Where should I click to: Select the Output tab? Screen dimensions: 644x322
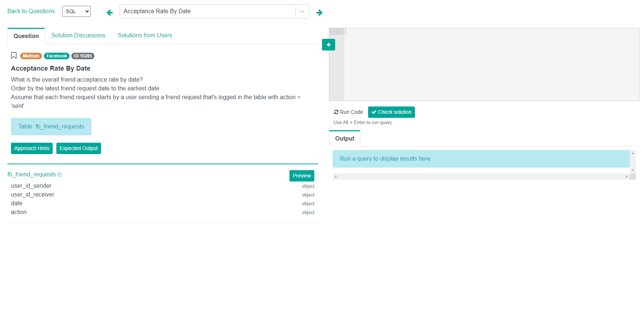click(345, 138)
